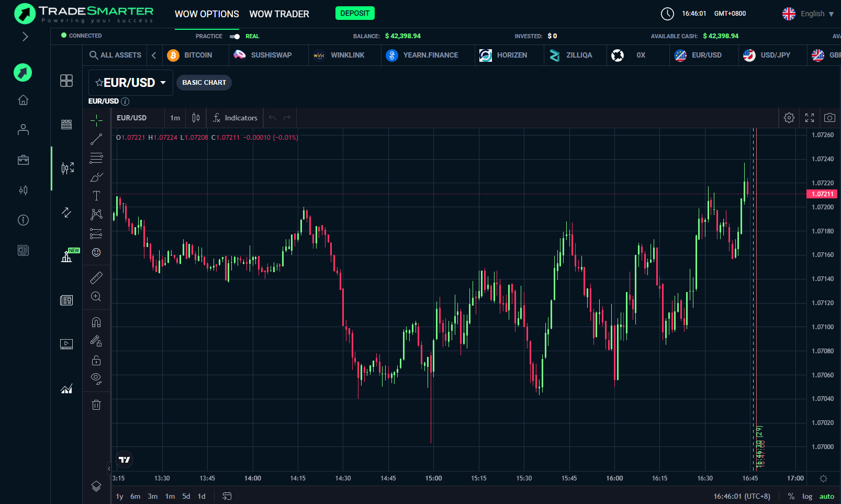Undo the last chart action
This screenshot has height=504, width=841.
[272, 118]
